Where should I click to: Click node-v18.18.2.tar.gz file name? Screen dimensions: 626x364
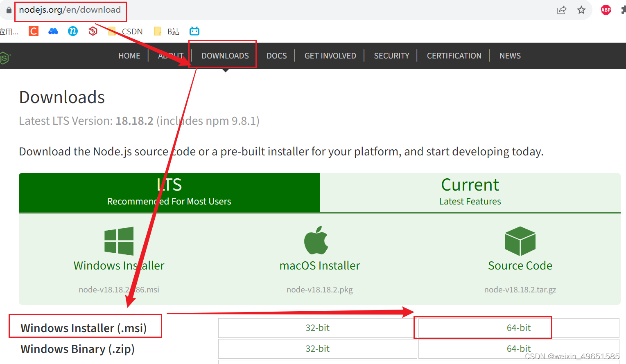click(520, 290)
